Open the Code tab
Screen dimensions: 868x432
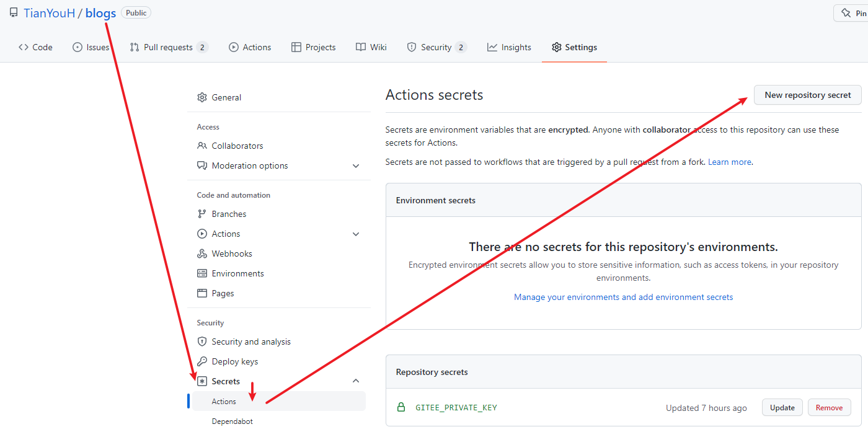(x=35, y=47)
